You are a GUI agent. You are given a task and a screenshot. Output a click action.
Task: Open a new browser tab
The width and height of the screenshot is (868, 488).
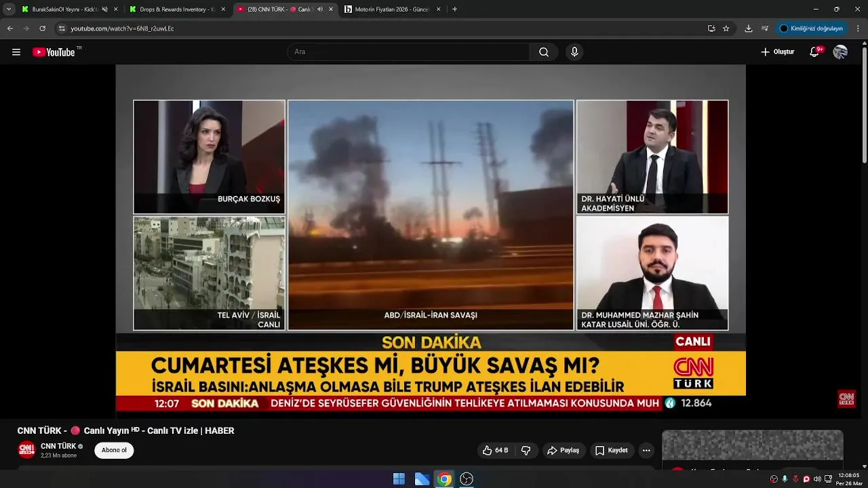coord(454,9)
